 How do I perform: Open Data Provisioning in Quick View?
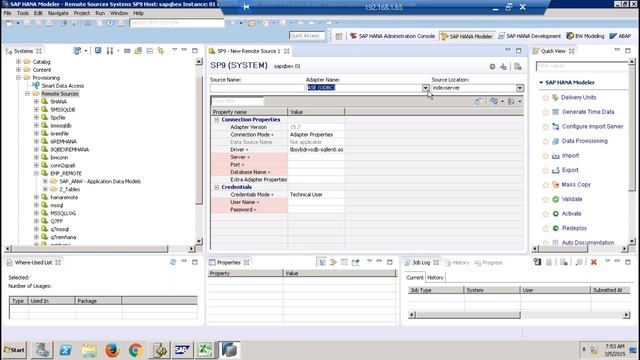coord(584,141)
